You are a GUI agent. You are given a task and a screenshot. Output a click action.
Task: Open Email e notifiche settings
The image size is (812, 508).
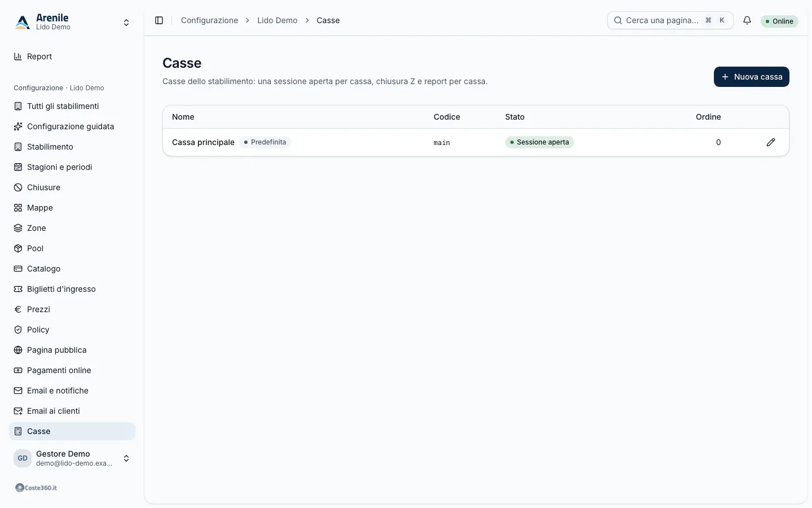(x=72, y=391)
